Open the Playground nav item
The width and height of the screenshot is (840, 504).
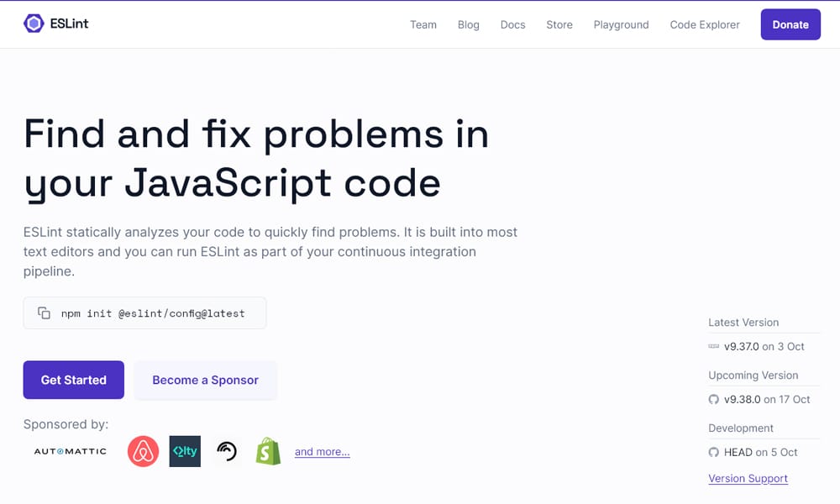click(621, 24)
